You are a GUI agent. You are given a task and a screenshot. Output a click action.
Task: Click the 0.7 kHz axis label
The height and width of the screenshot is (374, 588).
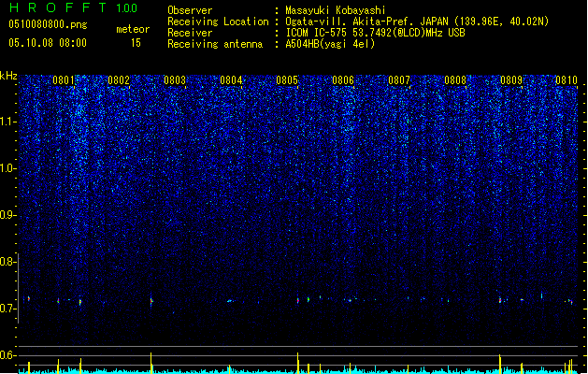pyautogui.click(x=8, y=309)
